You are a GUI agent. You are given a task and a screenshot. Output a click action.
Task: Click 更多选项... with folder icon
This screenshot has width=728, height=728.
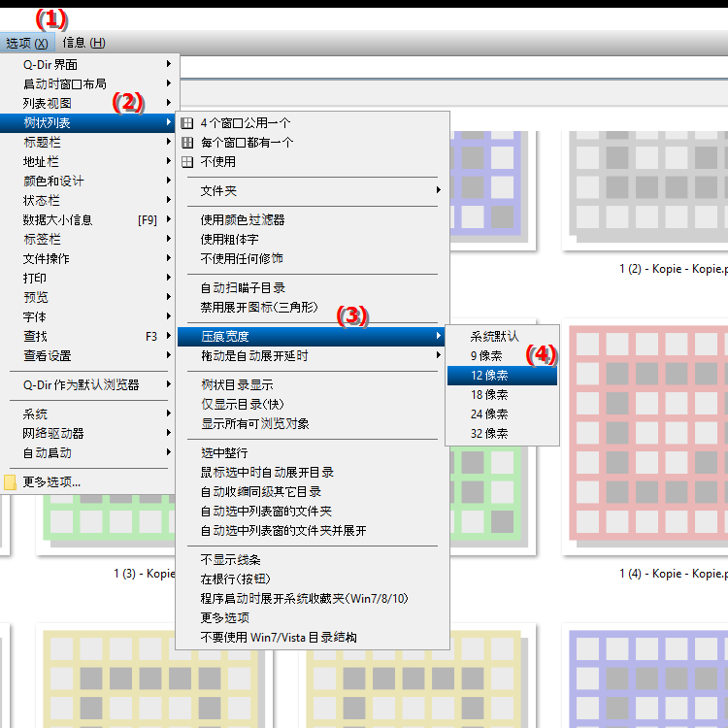(87, 482)
